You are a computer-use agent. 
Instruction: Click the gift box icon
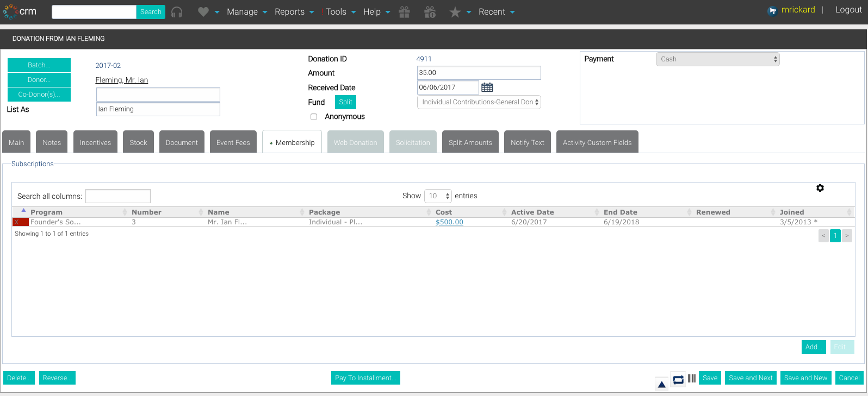[x=404, y=12]
